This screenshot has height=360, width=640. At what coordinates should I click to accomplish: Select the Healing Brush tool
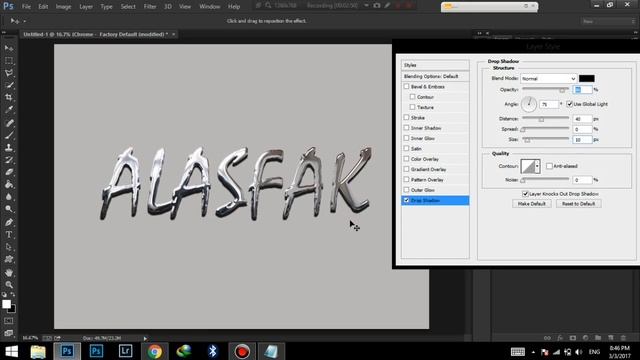[9, 123]
